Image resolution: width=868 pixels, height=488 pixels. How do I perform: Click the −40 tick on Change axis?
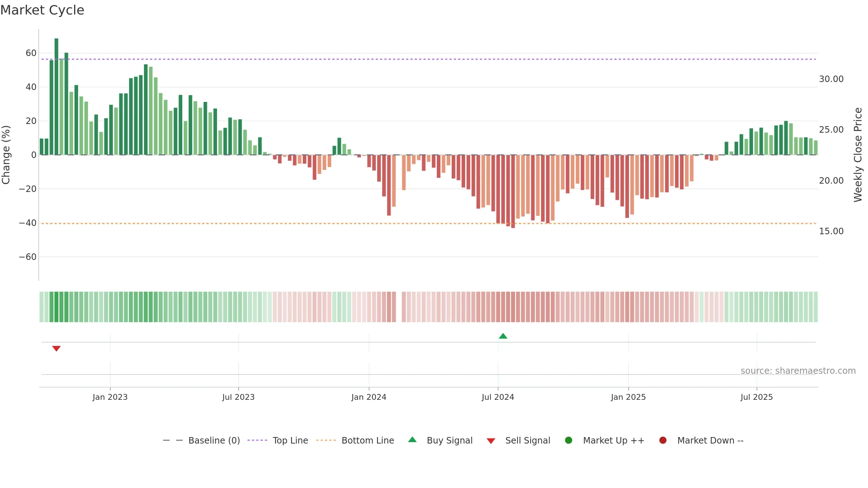tap(28, 223)
